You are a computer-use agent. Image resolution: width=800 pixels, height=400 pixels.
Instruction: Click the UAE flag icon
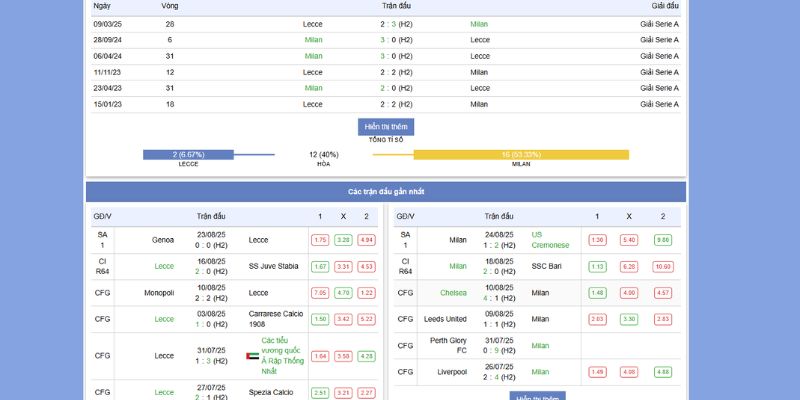pyautogui.click(x=252, y=356)
